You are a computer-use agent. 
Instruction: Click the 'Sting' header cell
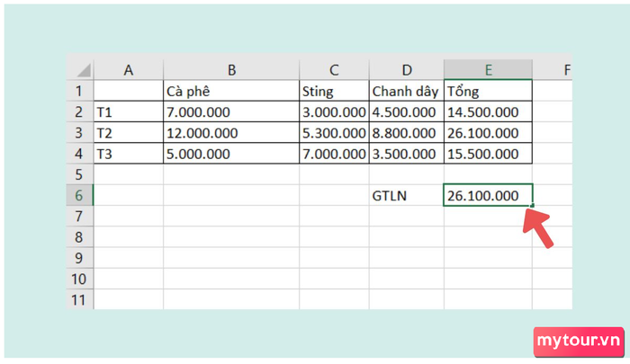[334, 91]
